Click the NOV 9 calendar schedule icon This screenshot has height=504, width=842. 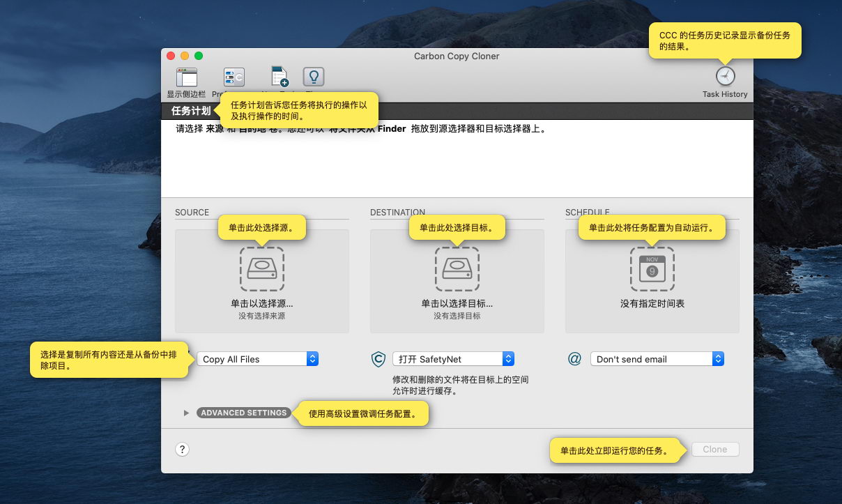point(652,269)
